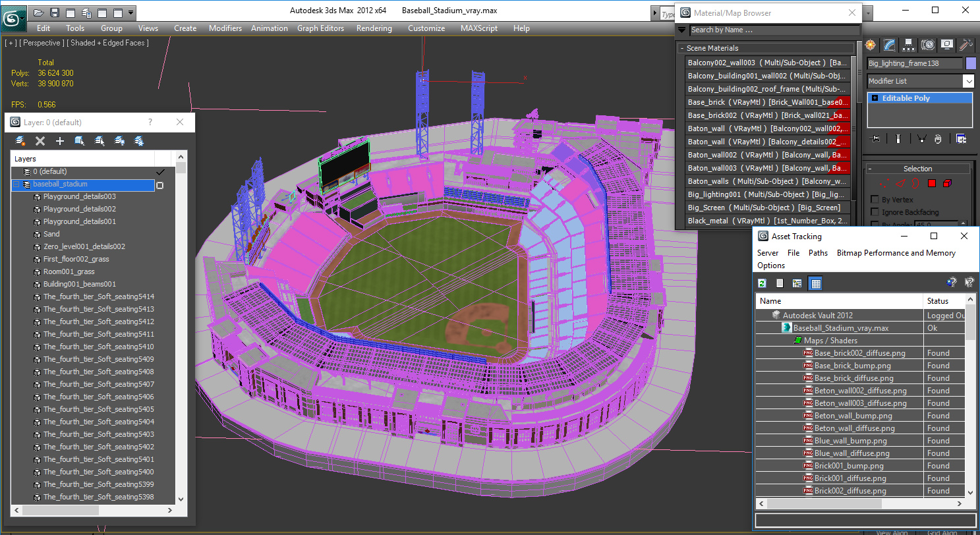The width and height of the screenshot is (980, 535).
Task: Select Edge sub-object level icon
Action: (900, 183)
